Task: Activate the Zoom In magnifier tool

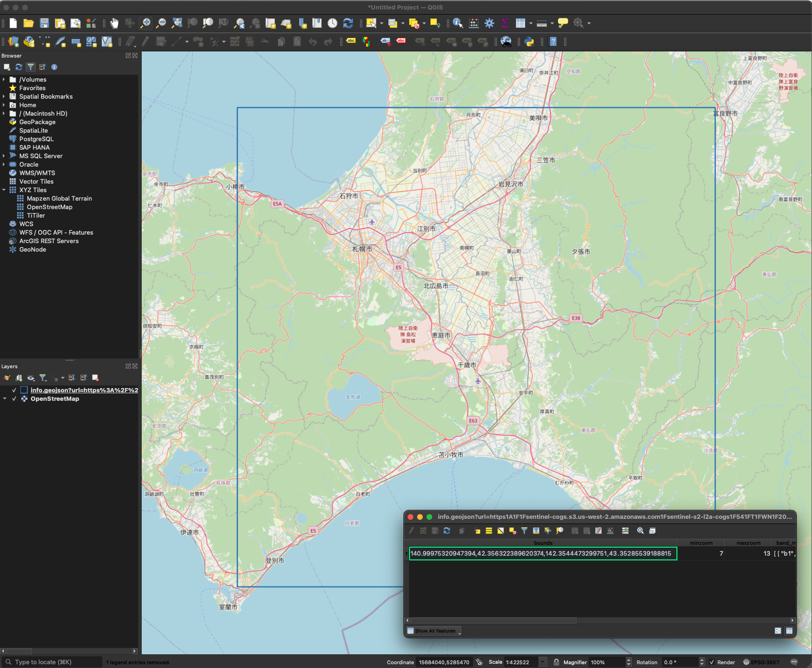Action: click(x=145, y=23)
